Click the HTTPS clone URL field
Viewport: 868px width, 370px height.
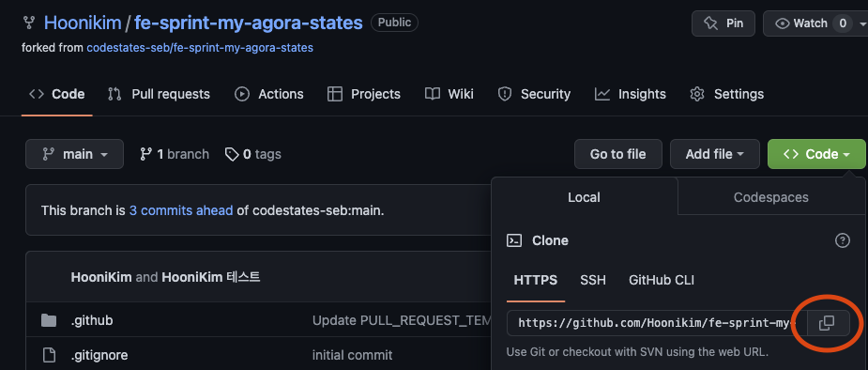point(657,323)
